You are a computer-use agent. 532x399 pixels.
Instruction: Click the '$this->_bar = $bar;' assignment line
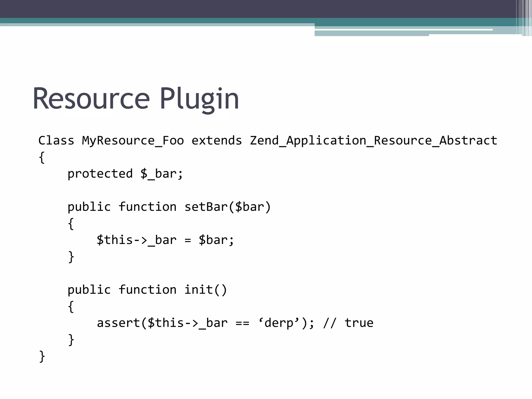pyautogui.click(x=165, y=240)
